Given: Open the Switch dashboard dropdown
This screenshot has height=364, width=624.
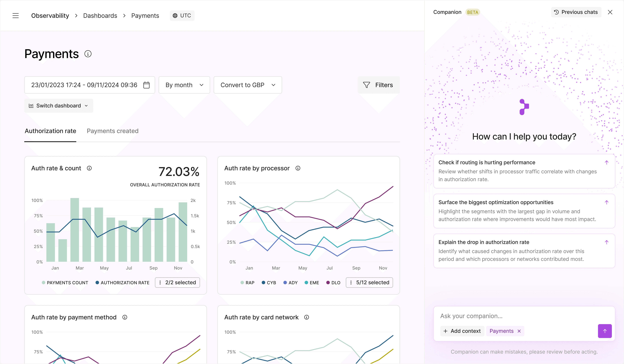Looking at the screenshot, I should click(x=59, y=106).
